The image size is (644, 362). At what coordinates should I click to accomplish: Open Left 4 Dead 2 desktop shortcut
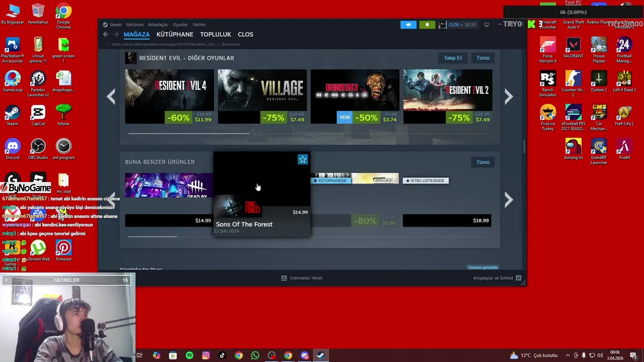(624, 82)
